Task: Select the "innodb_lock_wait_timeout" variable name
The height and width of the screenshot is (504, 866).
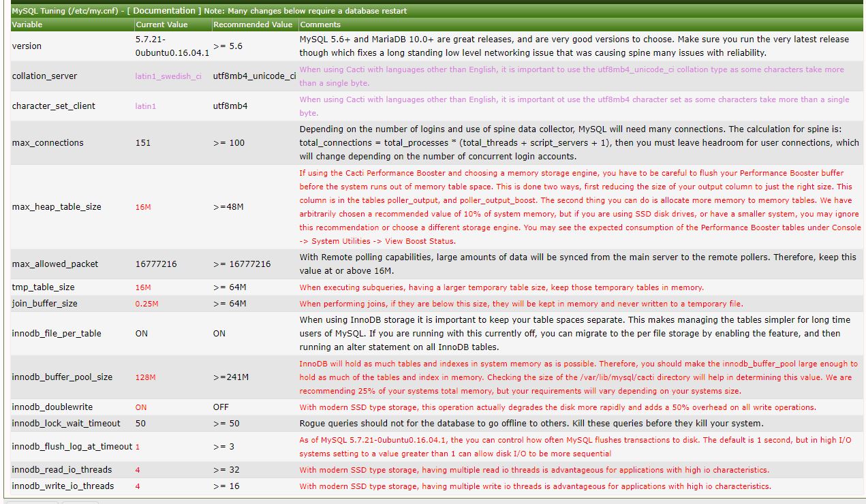Action: (66, 424)
